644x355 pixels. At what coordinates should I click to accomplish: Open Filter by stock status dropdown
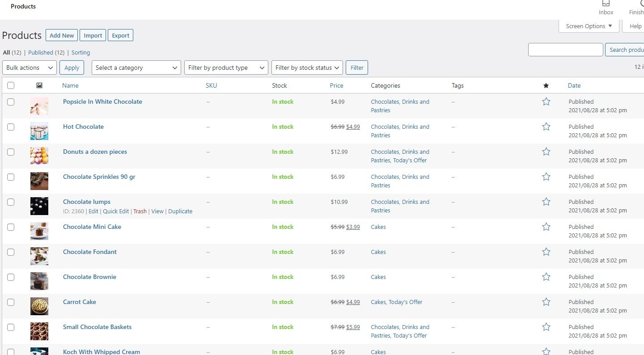[x=307, y=68]
